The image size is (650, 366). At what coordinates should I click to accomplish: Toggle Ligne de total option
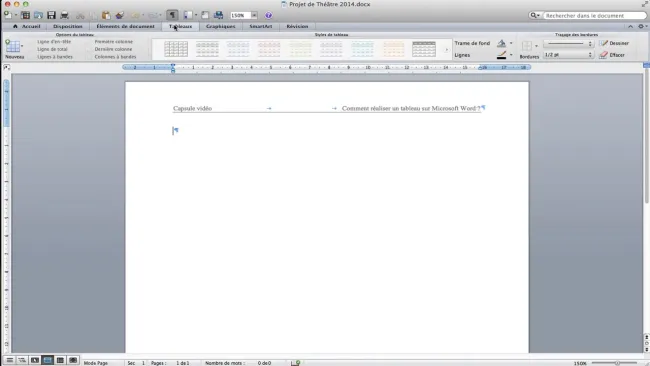coord(52,49)
